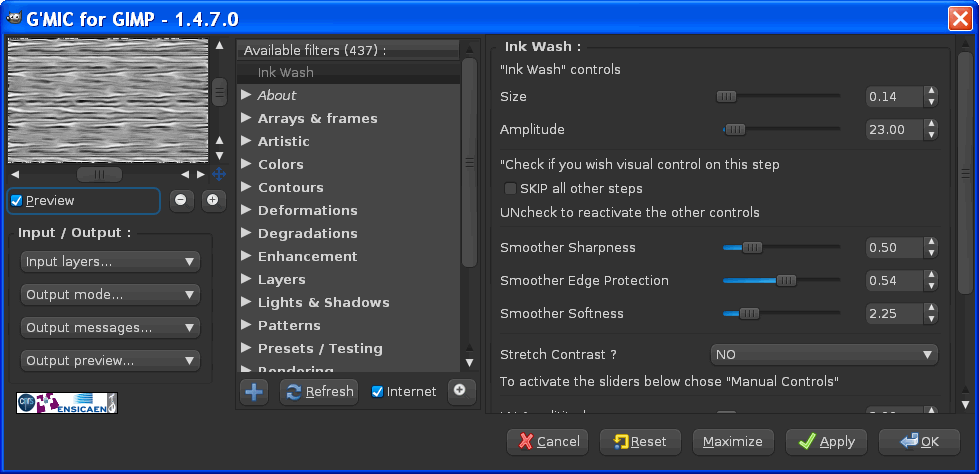Open Stretch Contrast NO dropdown
Image resolution: width=979 pixels, height=474 pixels.
pos(824,355)
